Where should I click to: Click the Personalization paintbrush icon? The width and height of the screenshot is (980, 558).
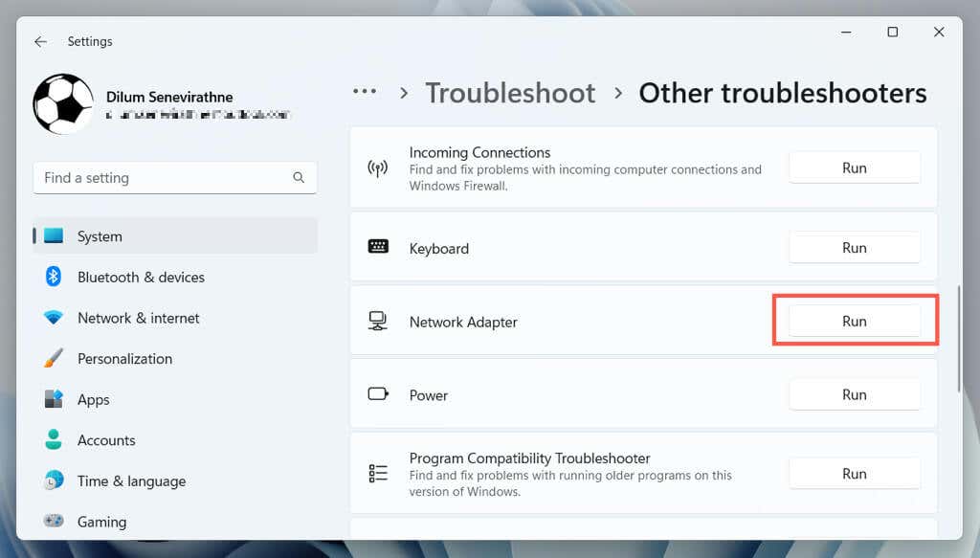(x=54, y=358)
